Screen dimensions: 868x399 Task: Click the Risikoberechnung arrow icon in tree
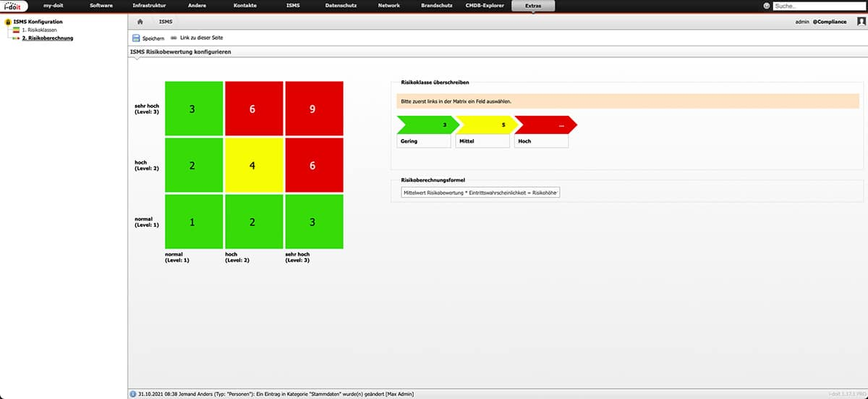(16, 38)
